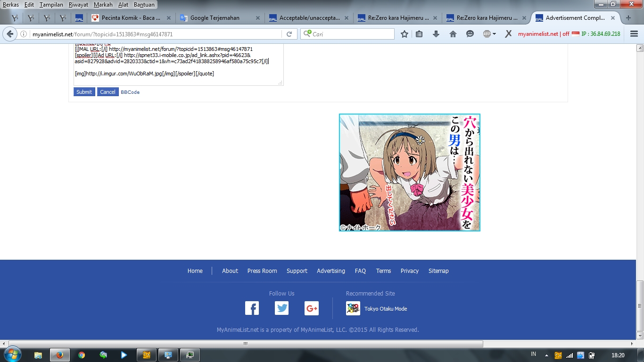
Task: Click the smiley chat toolbar icon
Action: pos(470,34)
